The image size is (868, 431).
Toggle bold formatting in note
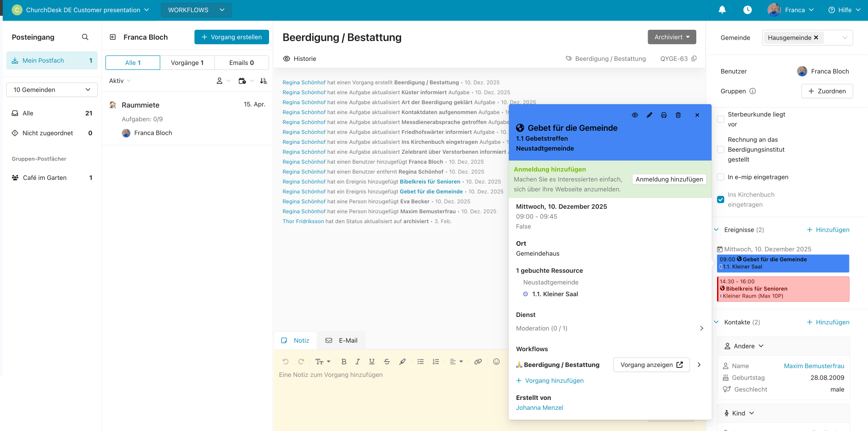tap(344, 362)
